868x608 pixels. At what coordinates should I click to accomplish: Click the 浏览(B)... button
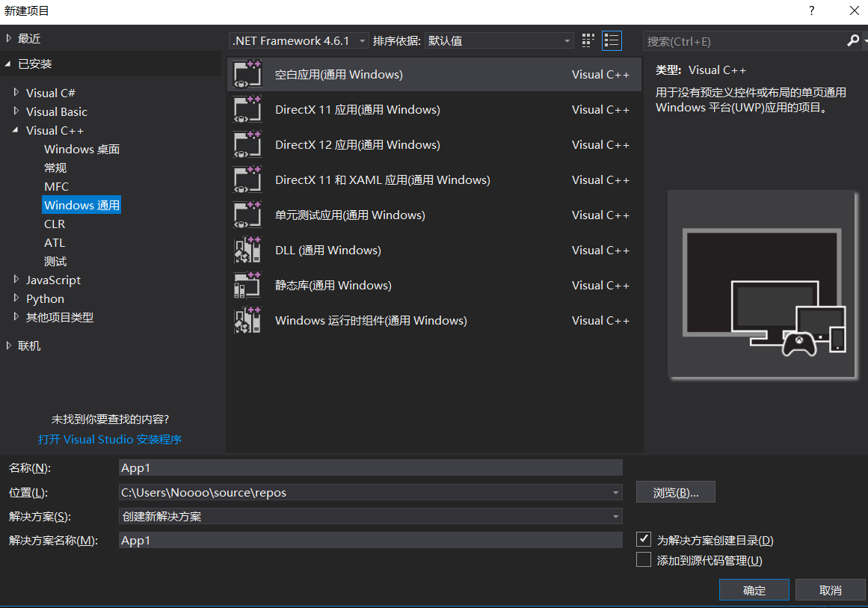tap(675, 492)
